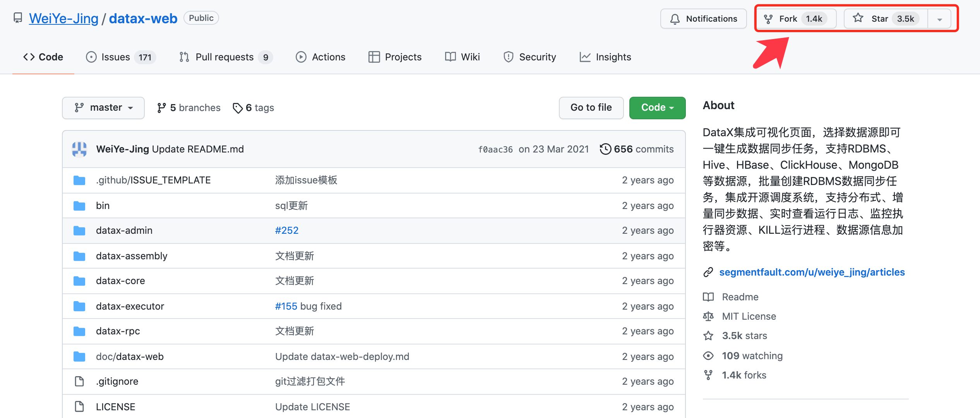Open the Update README.md commit message

[x=198, y=149]
